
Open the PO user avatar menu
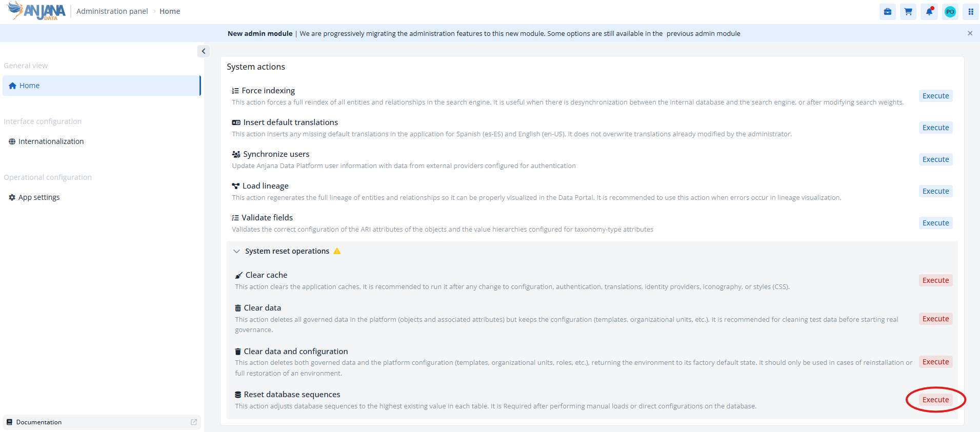(950, 12)
